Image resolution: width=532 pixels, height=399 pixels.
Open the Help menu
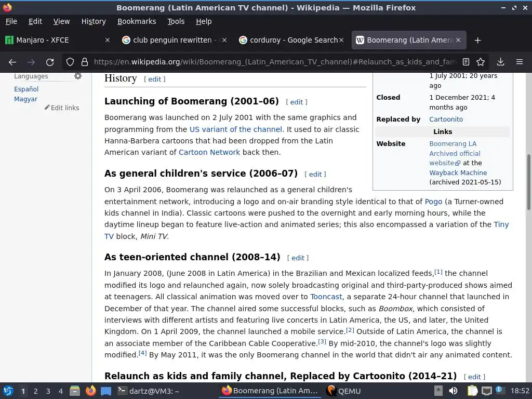tap(204, 21)
